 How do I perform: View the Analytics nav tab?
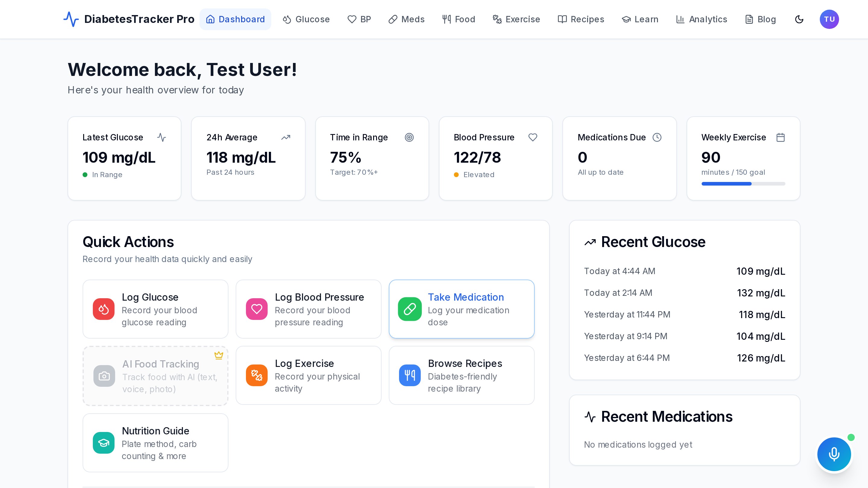point(702,19)
